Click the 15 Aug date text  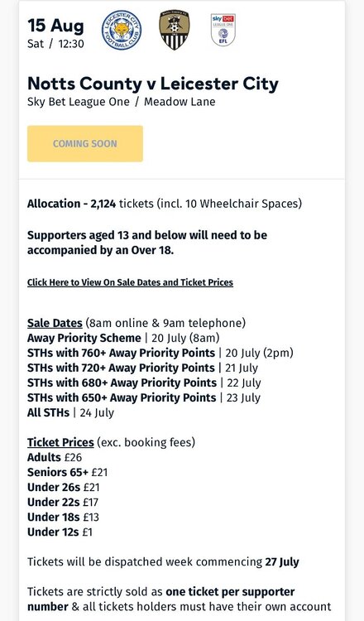pos(55,26)
